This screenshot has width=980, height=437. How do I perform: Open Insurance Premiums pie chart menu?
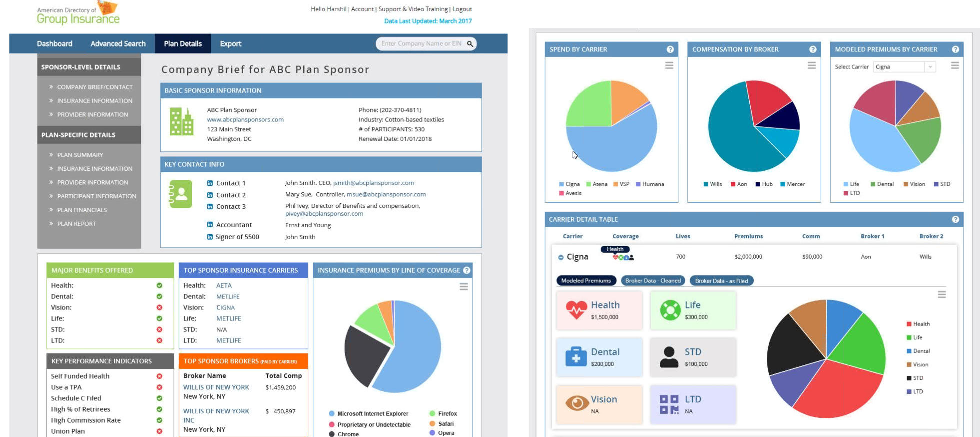pos(464,287)
